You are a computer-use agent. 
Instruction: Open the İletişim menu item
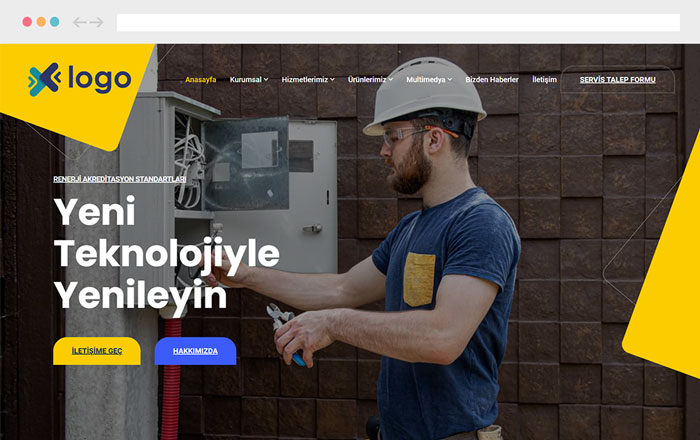click(544, 79)
